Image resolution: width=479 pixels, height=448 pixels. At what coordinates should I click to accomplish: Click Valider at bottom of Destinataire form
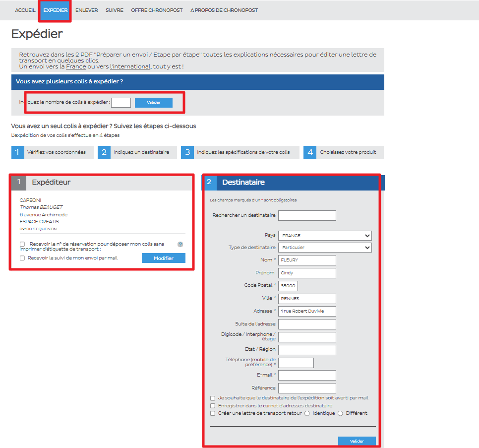pos(357,441)
